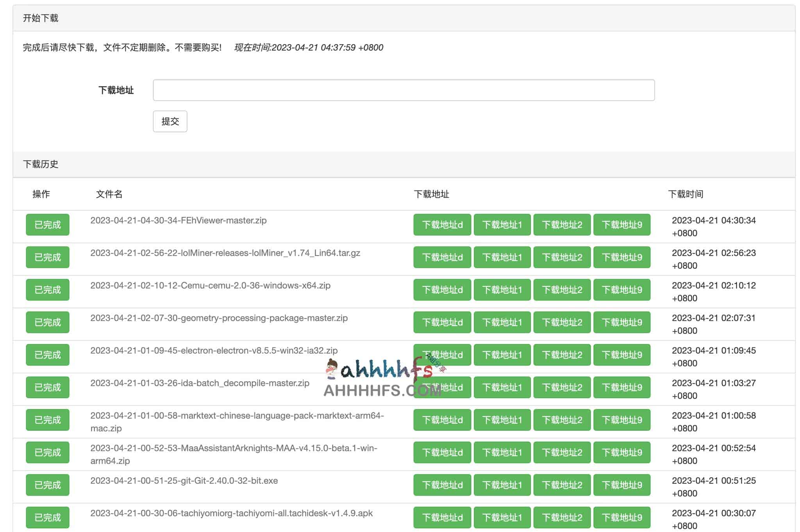The width and height of the screenshot is (800, 532).
Task: Click 下载地址2 for Cemu-2.0-36-windows-x64.zip
Action: [x=562, y=289]
